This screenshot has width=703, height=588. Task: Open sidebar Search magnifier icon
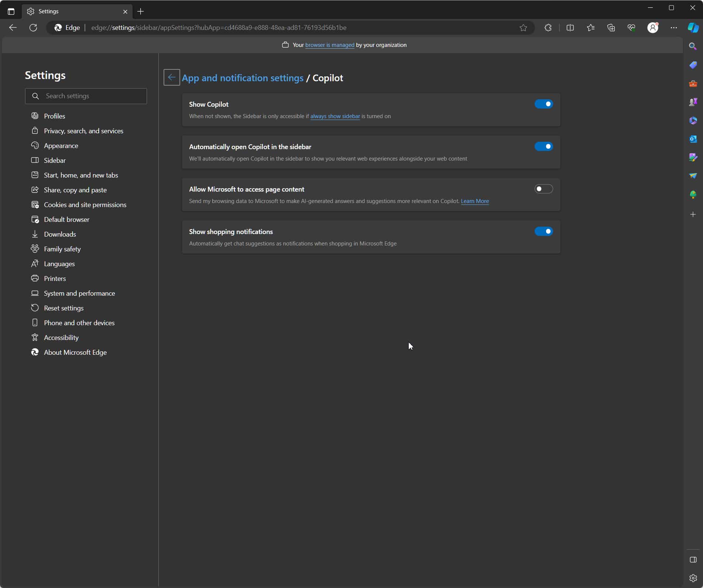(693, 46)
